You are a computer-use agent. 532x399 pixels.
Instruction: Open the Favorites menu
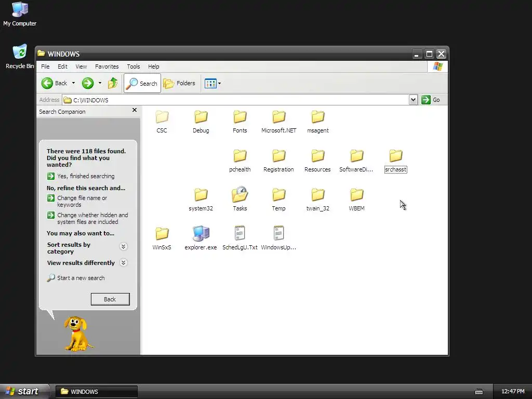pyautogui.click(x=107, y=66)
